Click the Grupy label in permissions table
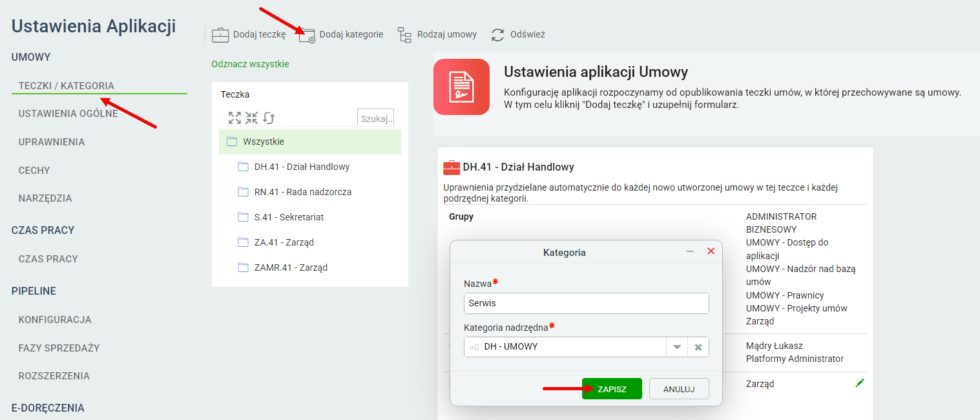Viewport: 980px width, 420px height. [461, 216]
